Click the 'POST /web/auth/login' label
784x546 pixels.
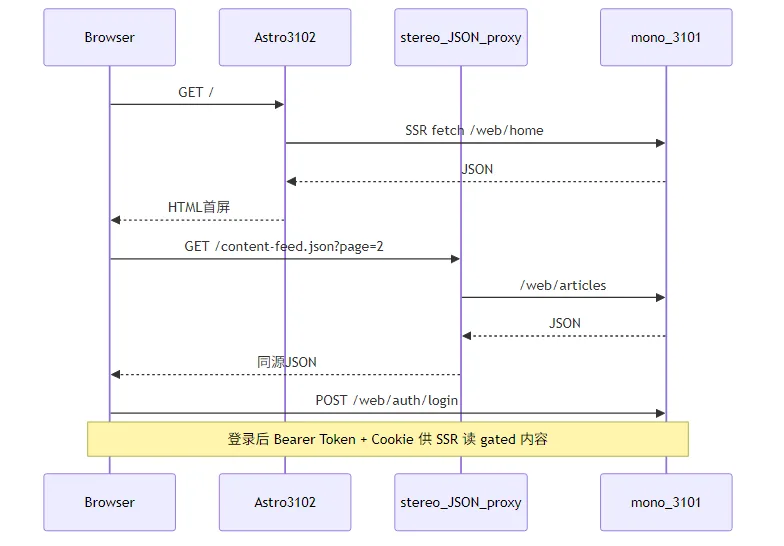pos(386,400)
